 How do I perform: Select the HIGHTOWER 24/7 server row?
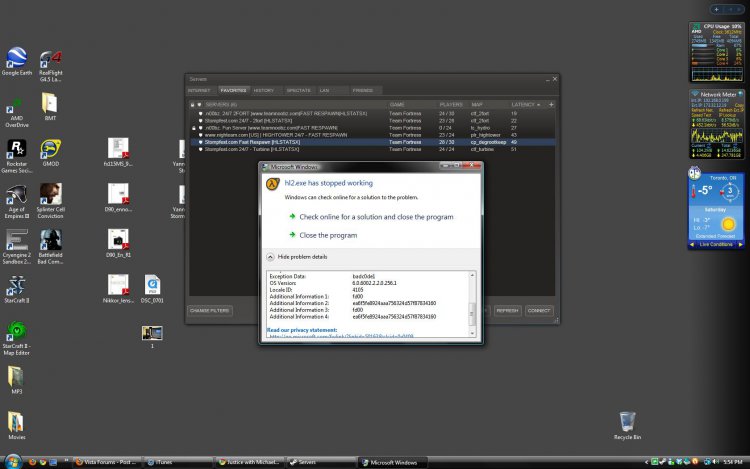pos(372,135)
